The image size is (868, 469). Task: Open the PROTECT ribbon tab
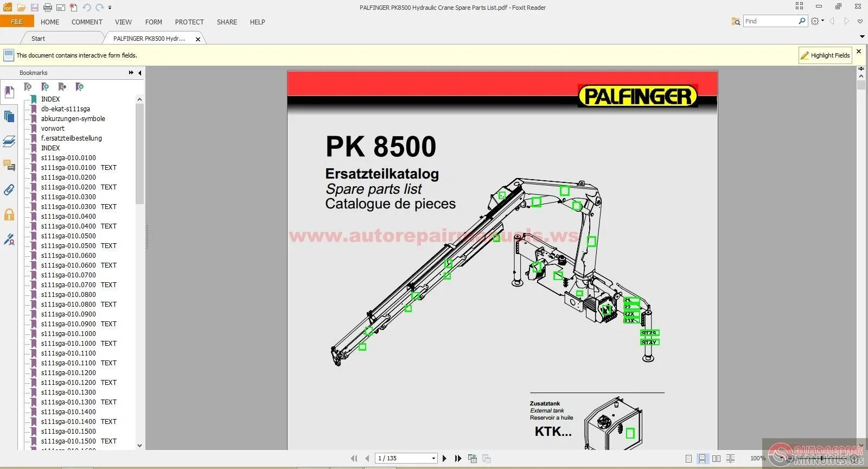click(189, 22)
